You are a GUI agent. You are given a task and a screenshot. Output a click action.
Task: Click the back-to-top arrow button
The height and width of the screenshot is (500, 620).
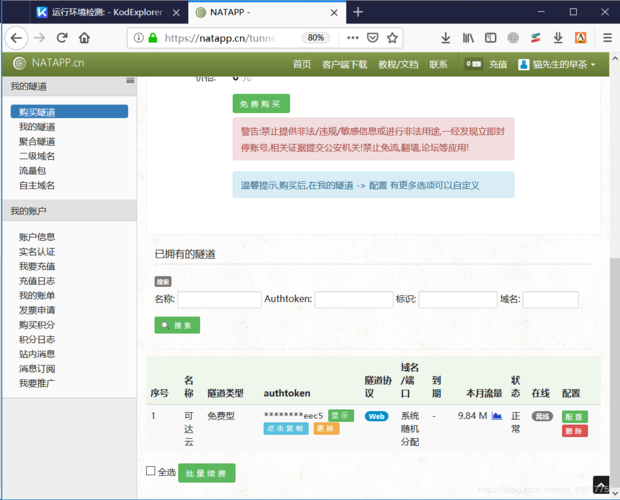pyautogui.click(x=601, y=485)
